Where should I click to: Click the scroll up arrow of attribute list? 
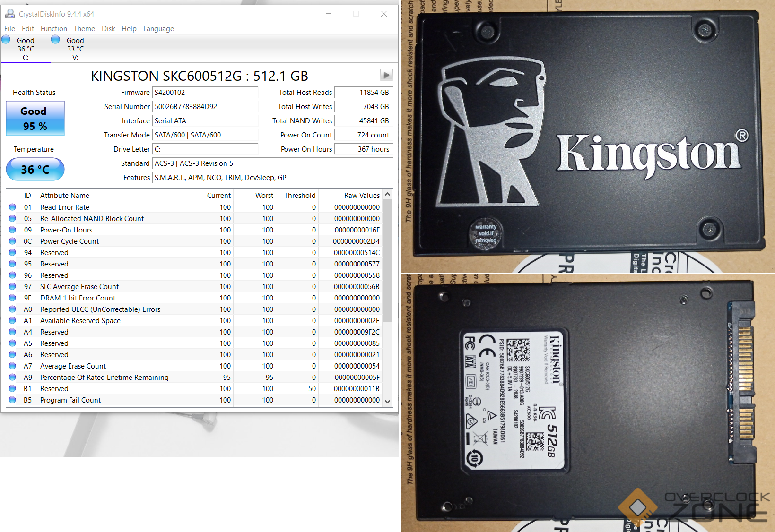point(388,194)
